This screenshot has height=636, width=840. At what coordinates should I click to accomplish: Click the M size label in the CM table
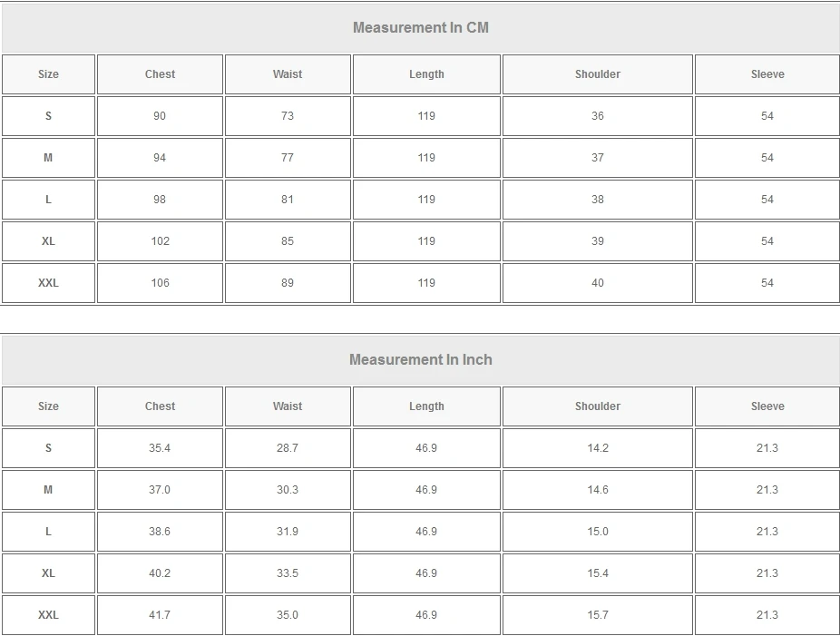pos(48,158)
